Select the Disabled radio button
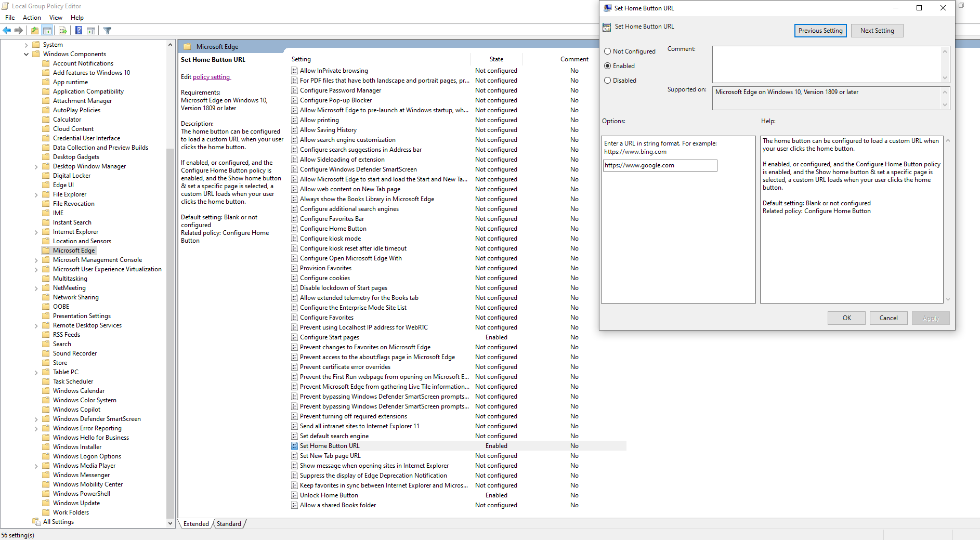The image size is (980, 540). (x=607, y=81)
